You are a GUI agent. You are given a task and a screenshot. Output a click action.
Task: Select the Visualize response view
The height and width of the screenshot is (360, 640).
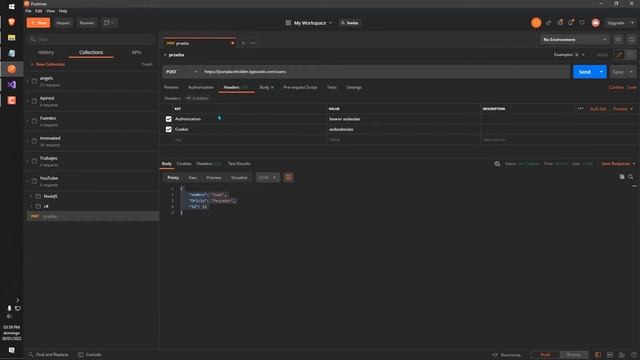pos(239,178)
